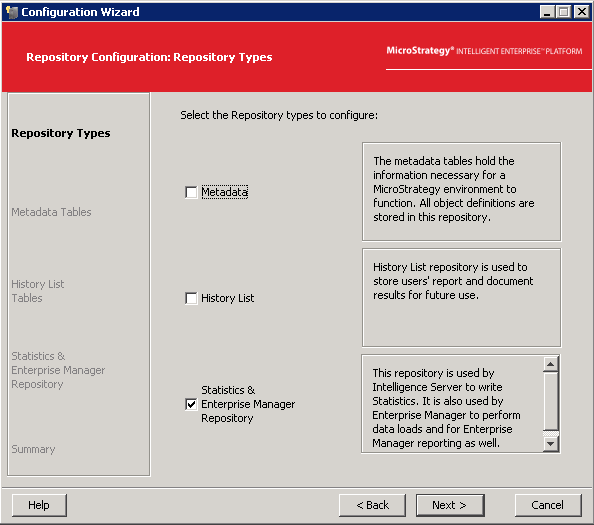
Task: Select Repository Types step in sidebar
Action: [61, 133]
